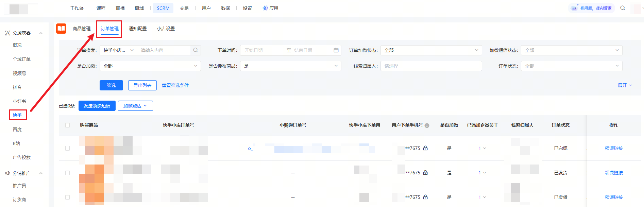Switch to the 通知配置 tab
The image size is (644, 207).
138,29
